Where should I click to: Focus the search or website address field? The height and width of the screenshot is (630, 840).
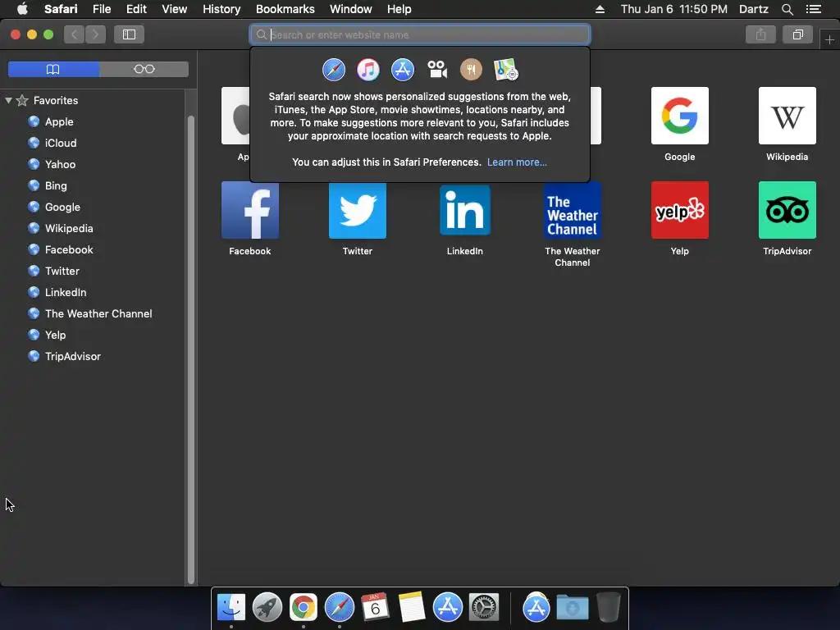pyautogui.click(x=420, y=34)
